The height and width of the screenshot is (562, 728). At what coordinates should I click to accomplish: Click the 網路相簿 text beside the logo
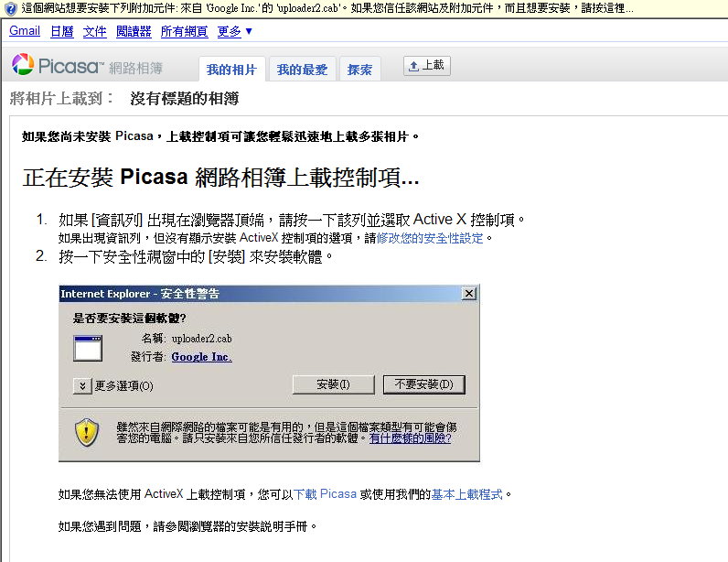click(135, 69)
